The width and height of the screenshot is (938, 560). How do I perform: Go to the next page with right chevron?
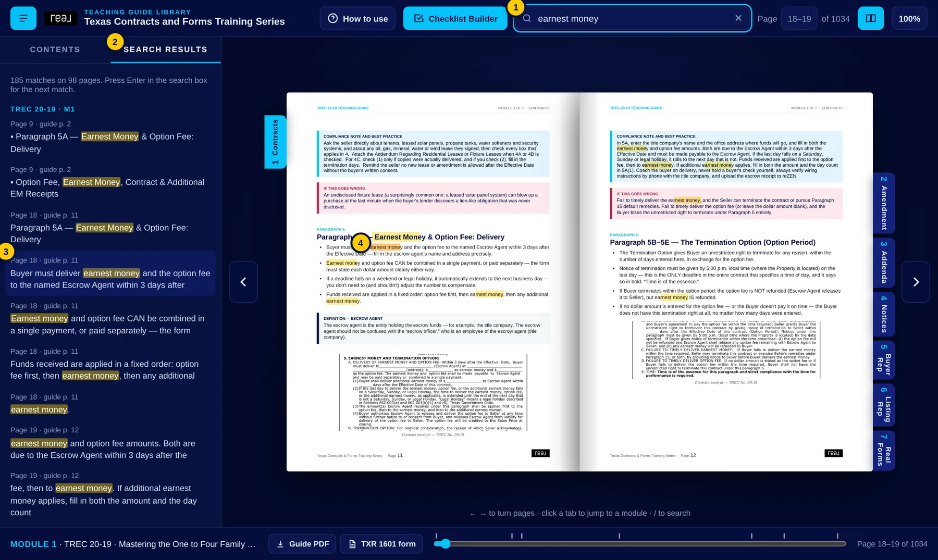[916, 282]
